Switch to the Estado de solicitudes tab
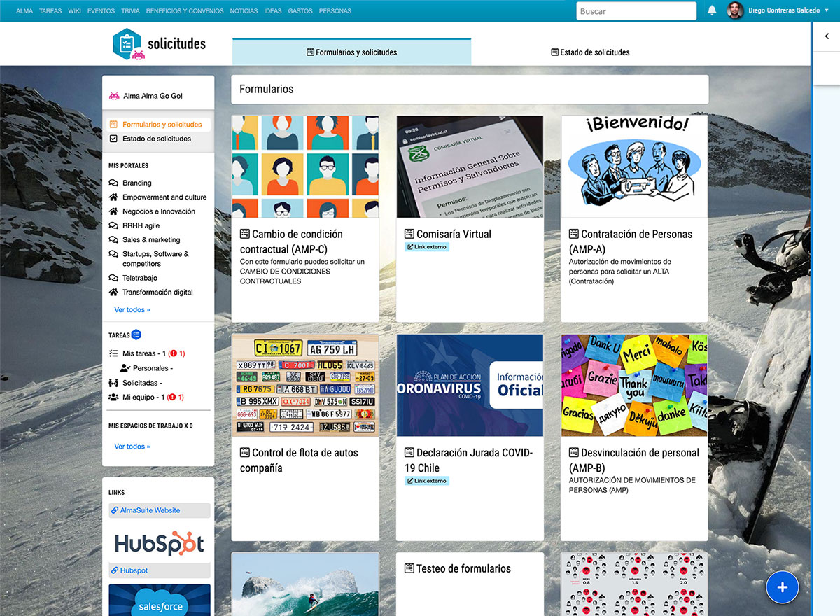Image resolution: width=840 pixels, height=616 pixels. (x=590, y=52)
